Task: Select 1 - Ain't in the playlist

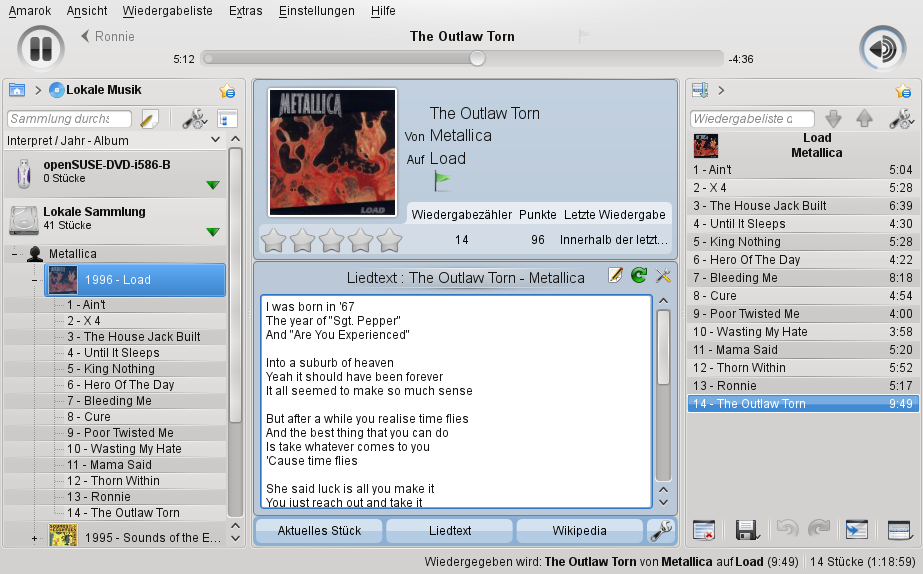Action: click(x=803, y=170)
